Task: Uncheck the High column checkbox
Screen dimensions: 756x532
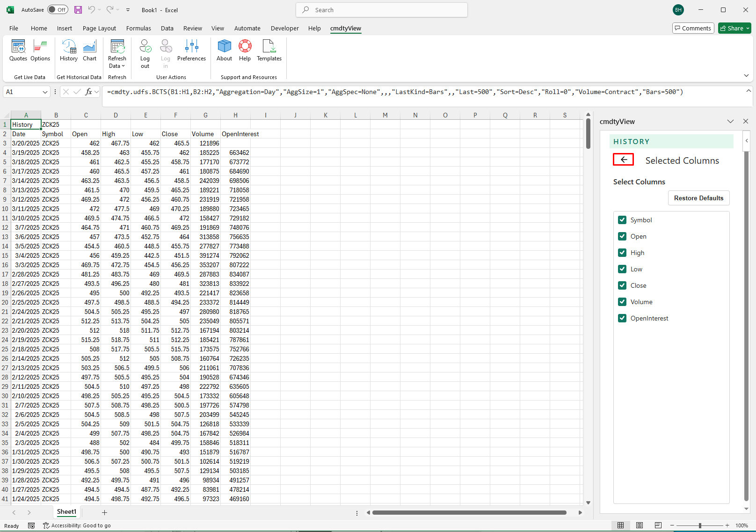Action: pyautogui.click(x=622, y=253)
